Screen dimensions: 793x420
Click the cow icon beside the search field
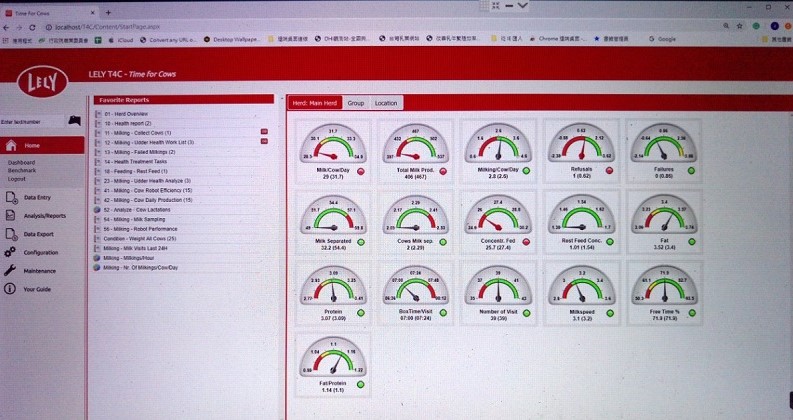pyautogui.click(x=74, y=120)
